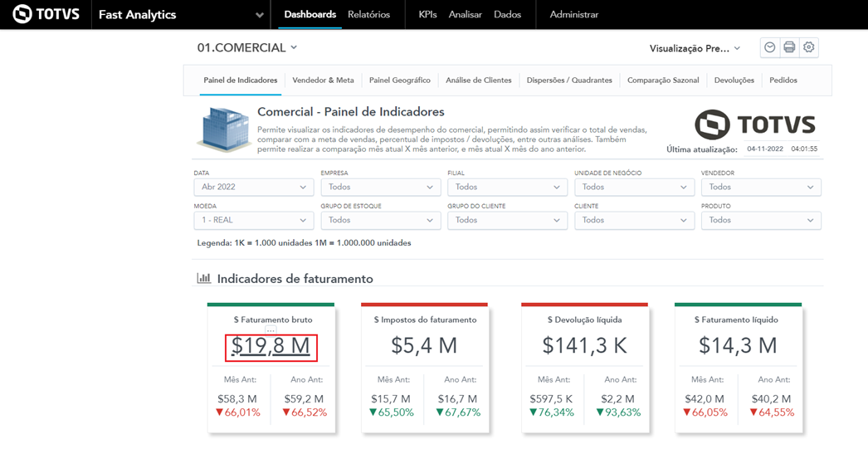Click the $2,2 M Devolução previous year
The height and width of the screenshot is (449, 868).
tap(618, 398)
